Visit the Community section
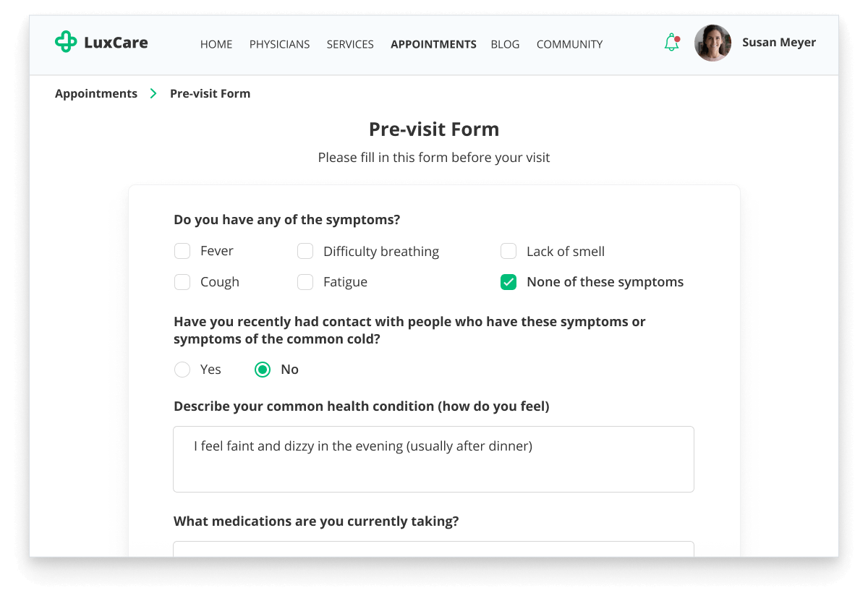Image resolution: width=868 pixels, height=601 pixels. pos(569,44)
